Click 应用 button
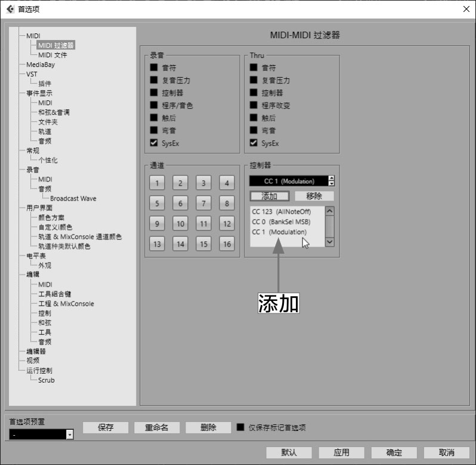Screen dimensions: 476x465 (x=342, y=452)
